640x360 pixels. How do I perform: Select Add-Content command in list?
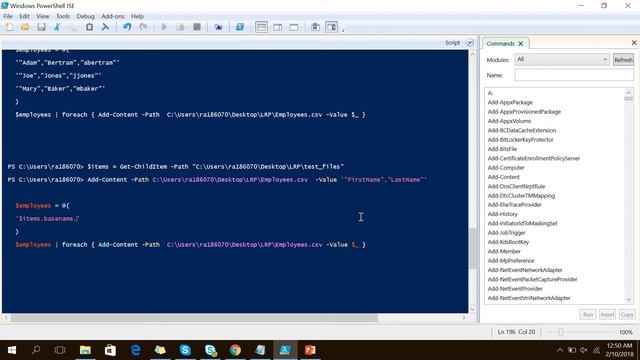(504, 177)
